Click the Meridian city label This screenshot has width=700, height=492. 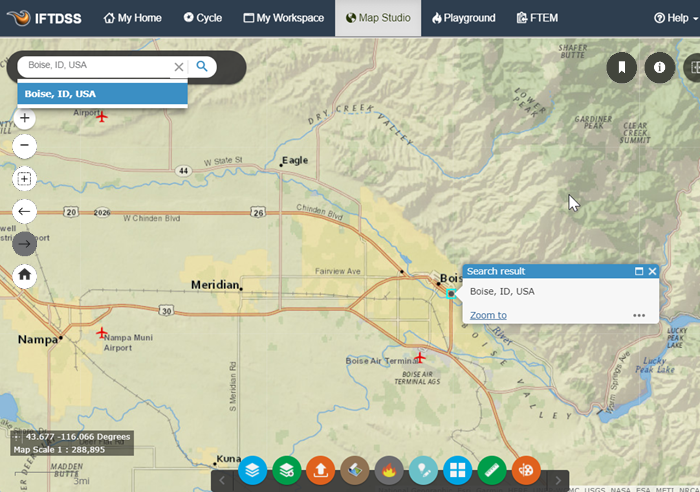click(x=215, y=285)
